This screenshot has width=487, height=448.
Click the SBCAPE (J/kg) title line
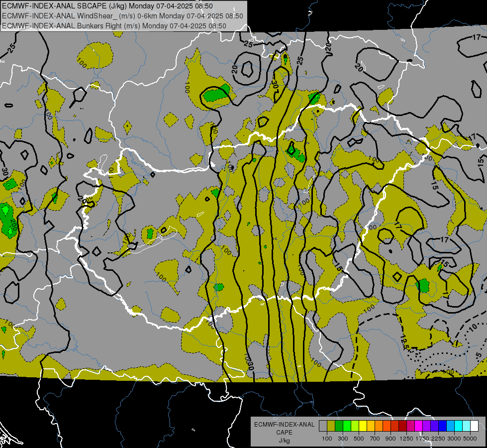(107, 6)
